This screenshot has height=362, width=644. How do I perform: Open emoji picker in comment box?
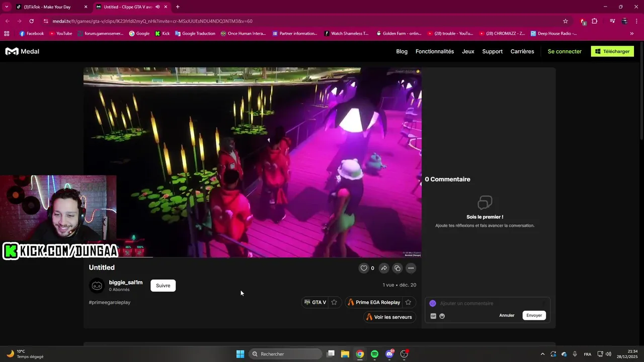click(442, 316)
